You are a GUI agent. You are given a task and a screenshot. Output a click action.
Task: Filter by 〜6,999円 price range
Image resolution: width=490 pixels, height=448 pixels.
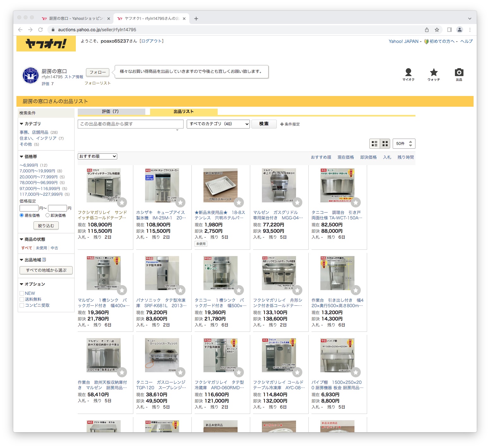click(x=29, y=165)
